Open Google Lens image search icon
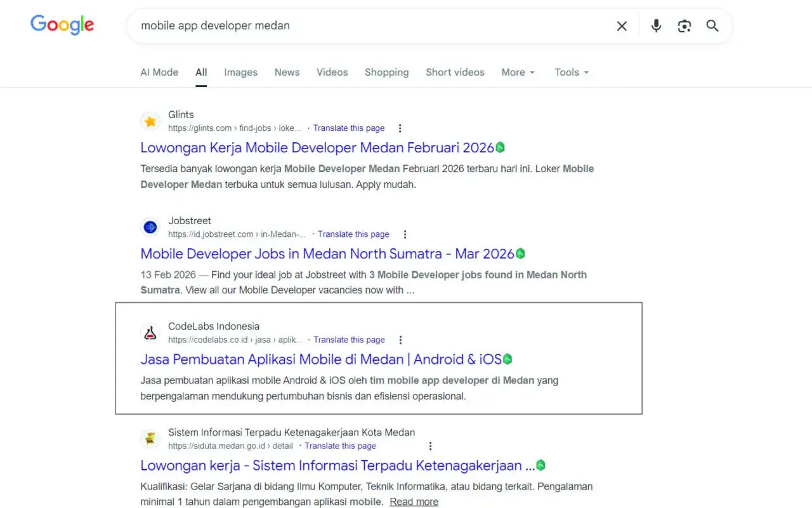The width and height of the screenshot is (812, 508). (684, 26)
